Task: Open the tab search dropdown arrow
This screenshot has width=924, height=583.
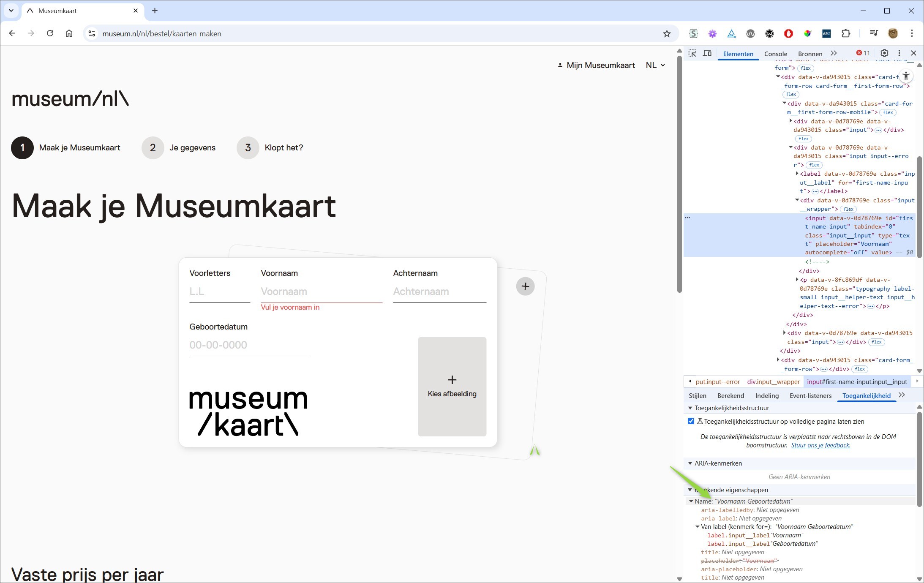Action: coord(11,11)
